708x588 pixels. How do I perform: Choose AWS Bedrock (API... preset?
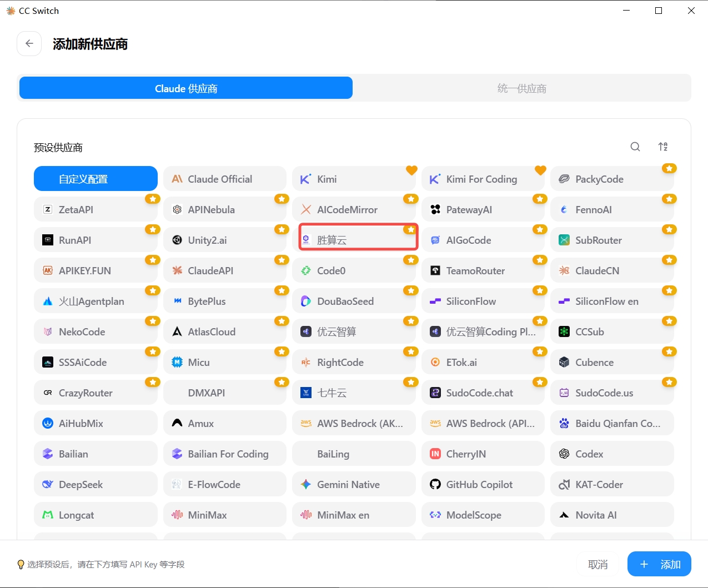point(483,423)
